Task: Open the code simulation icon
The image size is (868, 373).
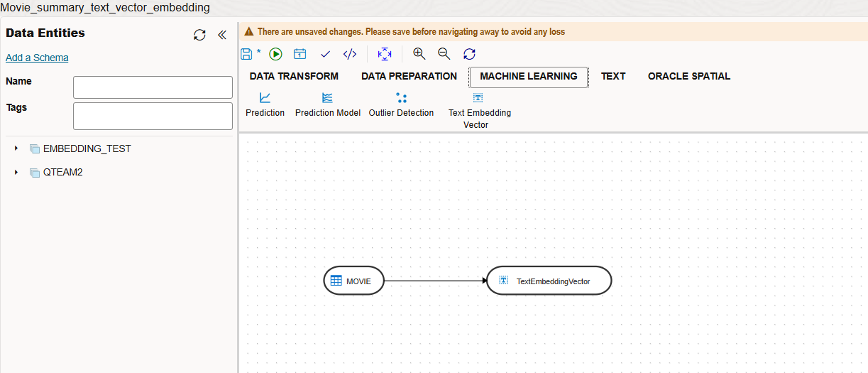Action: point(349,54)
